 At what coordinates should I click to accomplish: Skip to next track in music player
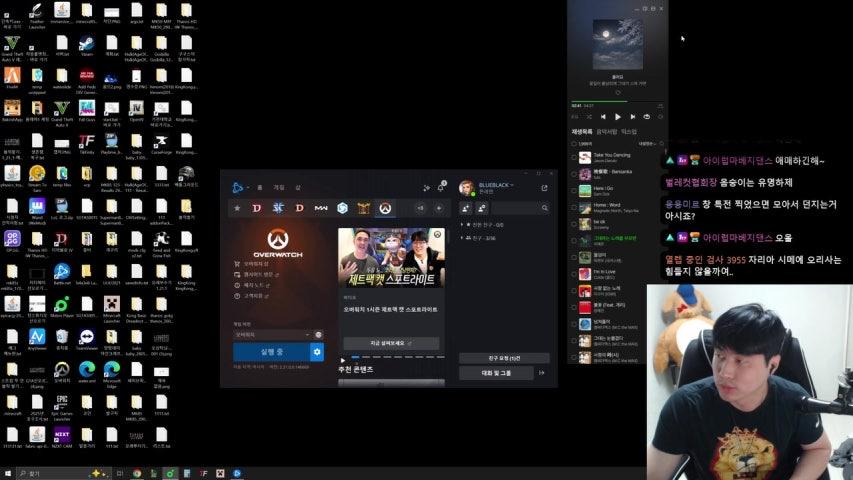(632, 116)
